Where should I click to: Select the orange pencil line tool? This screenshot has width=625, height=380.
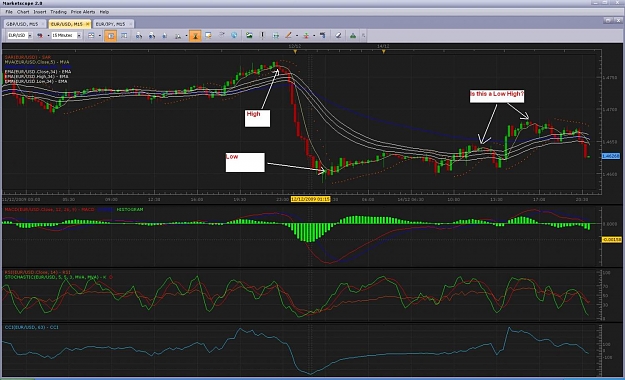tap(288, 35)
